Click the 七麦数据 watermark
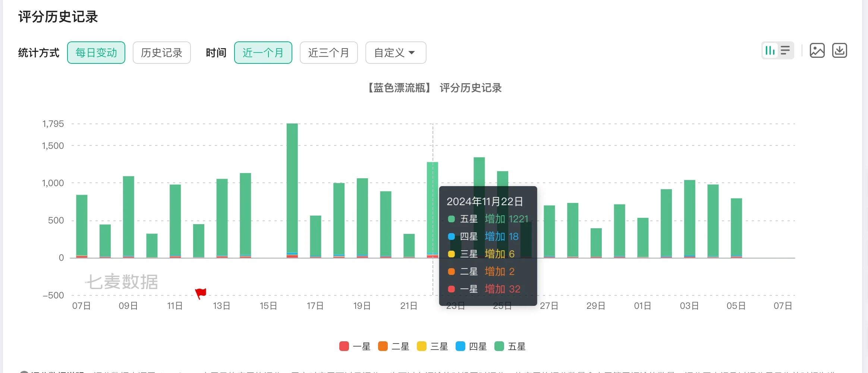868x373 pixels. pos(123,282)
